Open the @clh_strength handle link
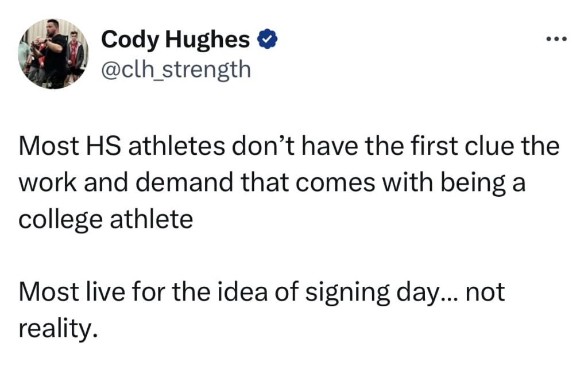588x370 pixels. (x=176, y=69)
